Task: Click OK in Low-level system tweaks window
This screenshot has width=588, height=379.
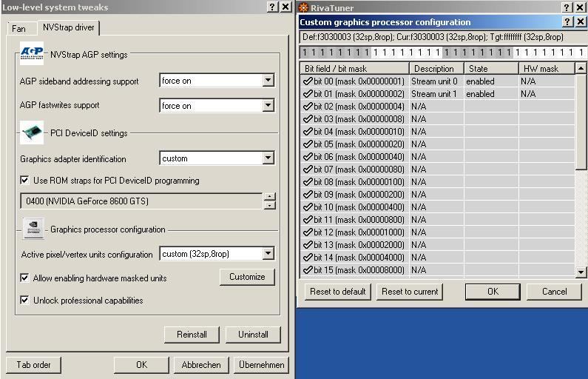Action: click(x=141, y=365)
